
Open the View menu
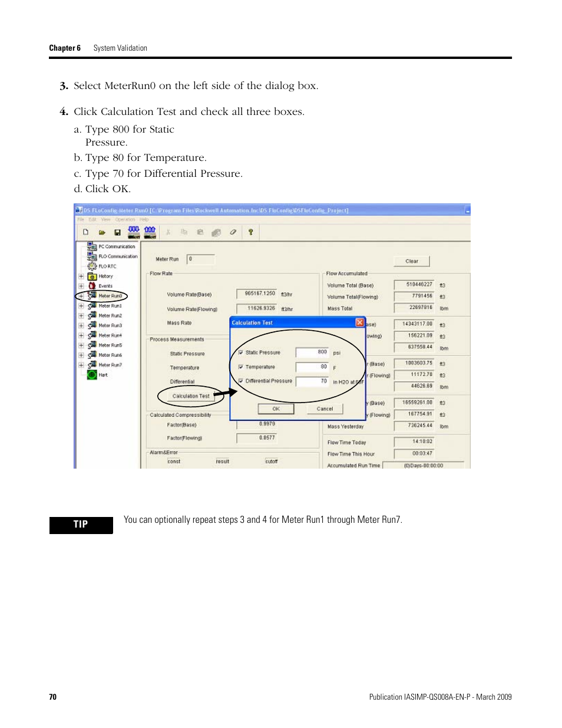tap(105, 219)
